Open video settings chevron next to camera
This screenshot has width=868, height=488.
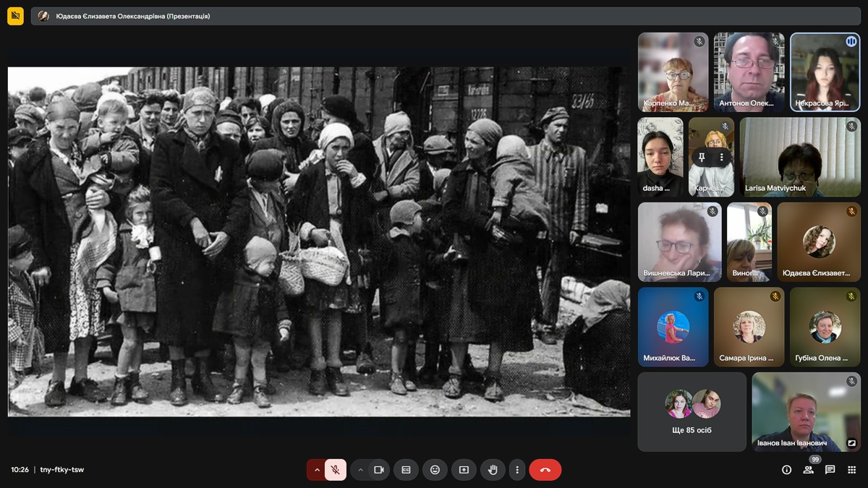[360, 470]
